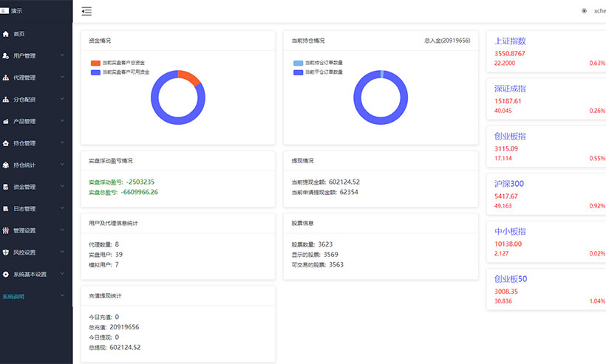The width and height of the screenshot is (606, 364).
Task: Collapse the sidebar with the hamburger icon
Action: pyautogui.click(x=87, y=11)
